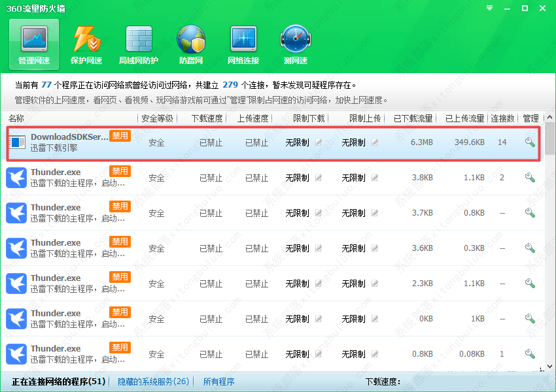Image resolution: width=556 pixels, height=392 pixels.
Task: Sort list by 已下载流量 column header
Action: pos(413,118)
